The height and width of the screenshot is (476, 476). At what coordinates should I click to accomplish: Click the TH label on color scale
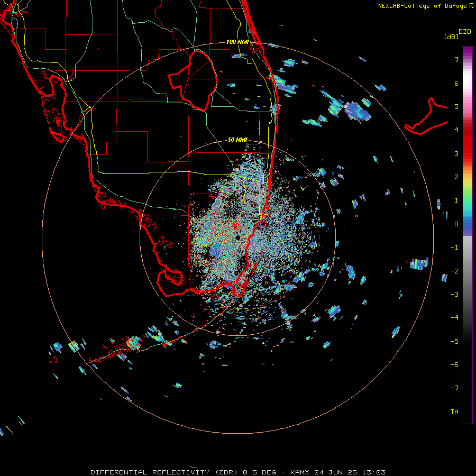[454, 412]
